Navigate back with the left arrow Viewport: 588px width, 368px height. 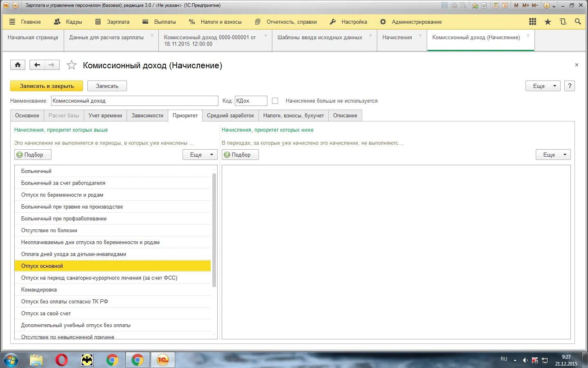coord(37,65)
